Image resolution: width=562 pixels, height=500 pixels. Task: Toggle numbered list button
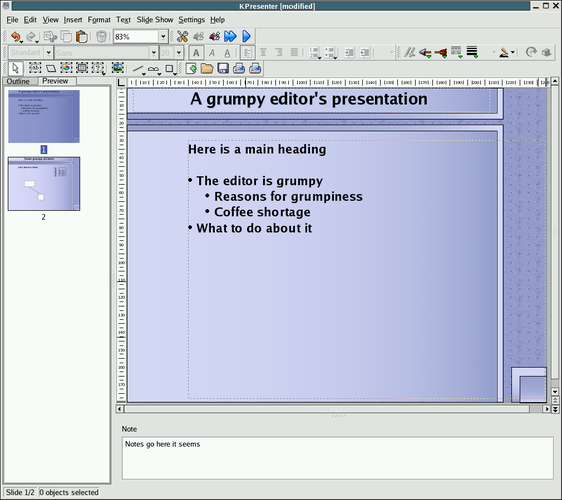315,53
